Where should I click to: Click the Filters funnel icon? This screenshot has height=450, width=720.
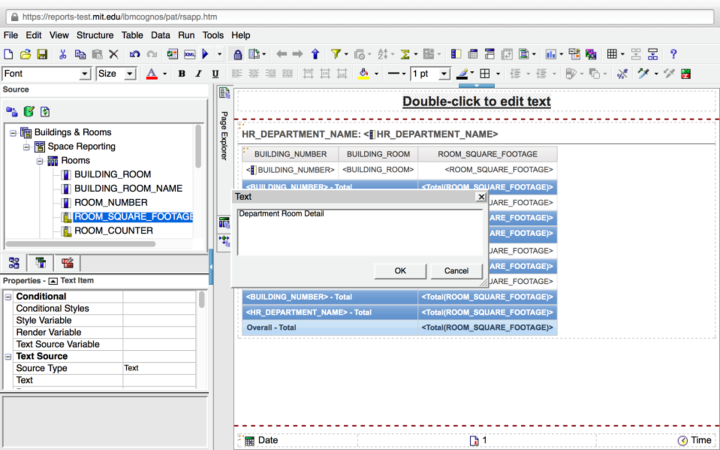tap(336, 54)
